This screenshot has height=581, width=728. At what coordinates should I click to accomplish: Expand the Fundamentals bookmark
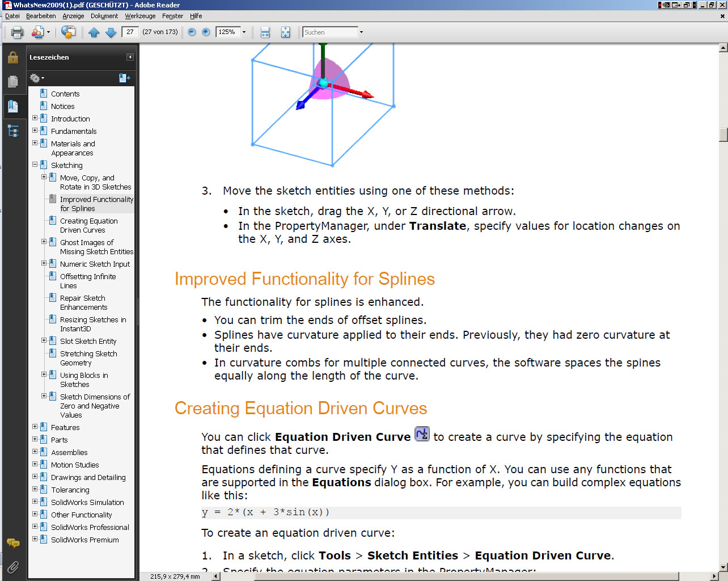[x=35, y=130]
